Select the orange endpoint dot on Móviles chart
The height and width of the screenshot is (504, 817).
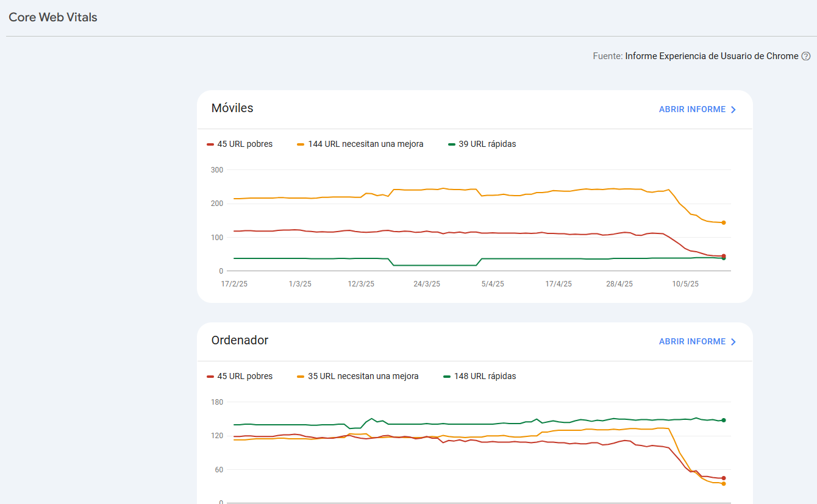(x=724, y=222)
